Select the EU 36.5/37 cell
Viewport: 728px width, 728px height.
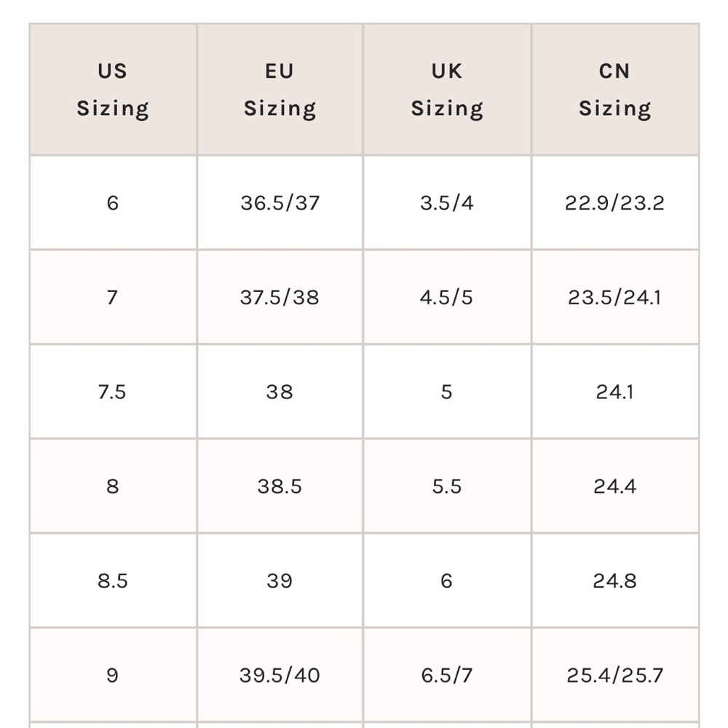pos(280,203)
